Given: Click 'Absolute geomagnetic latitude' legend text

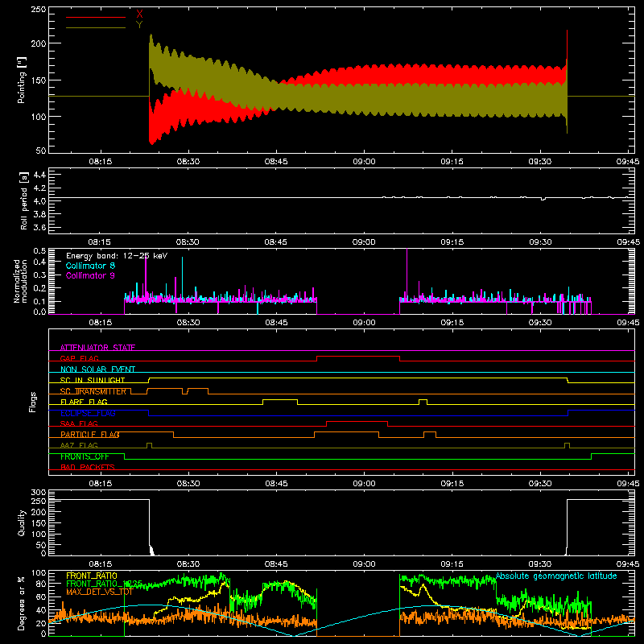Looking at the screenshot, I should 556,576.
